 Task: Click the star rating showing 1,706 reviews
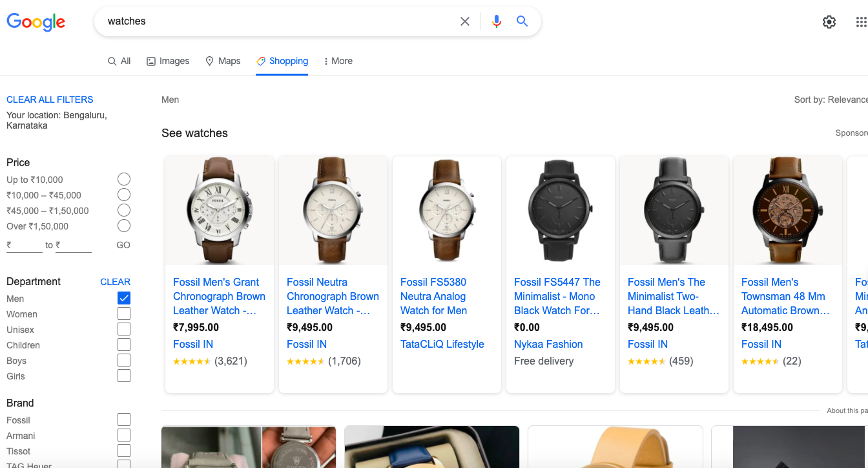(x=305, y=361)
